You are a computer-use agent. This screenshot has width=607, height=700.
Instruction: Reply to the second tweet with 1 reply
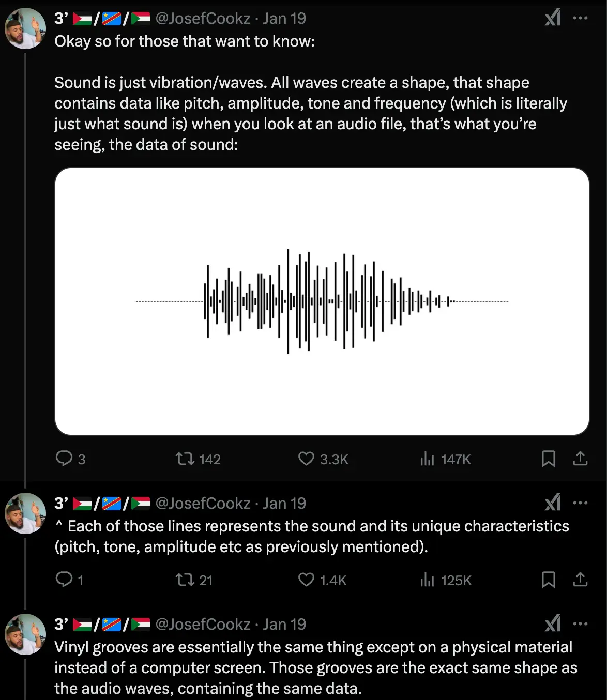coord(64,580)
